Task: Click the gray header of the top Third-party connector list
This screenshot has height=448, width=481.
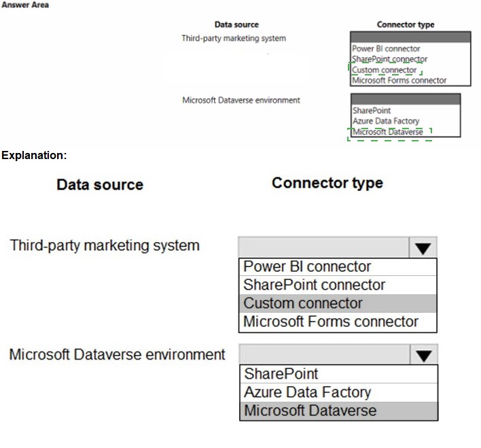Action: (x=410, y=37)
